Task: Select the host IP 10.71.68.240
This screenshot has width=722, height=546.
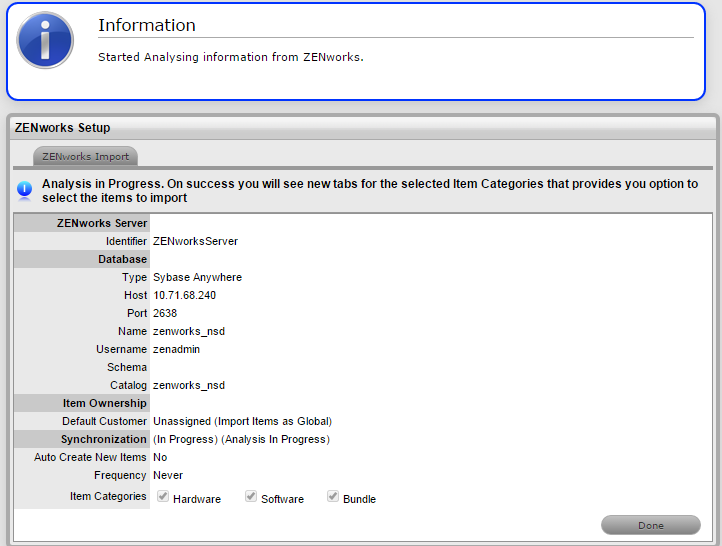Action: [185, 295]
